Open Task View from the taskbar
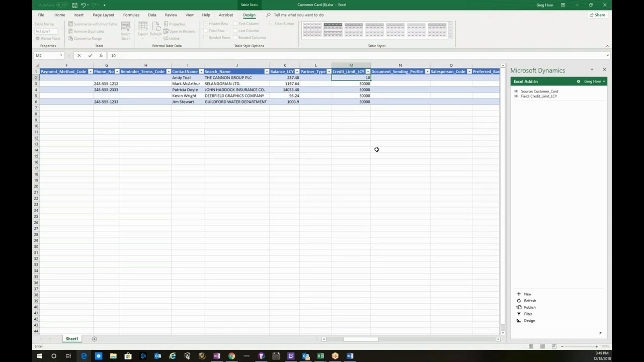The width and height of the screenshot is (644, 362). point(68,356)
